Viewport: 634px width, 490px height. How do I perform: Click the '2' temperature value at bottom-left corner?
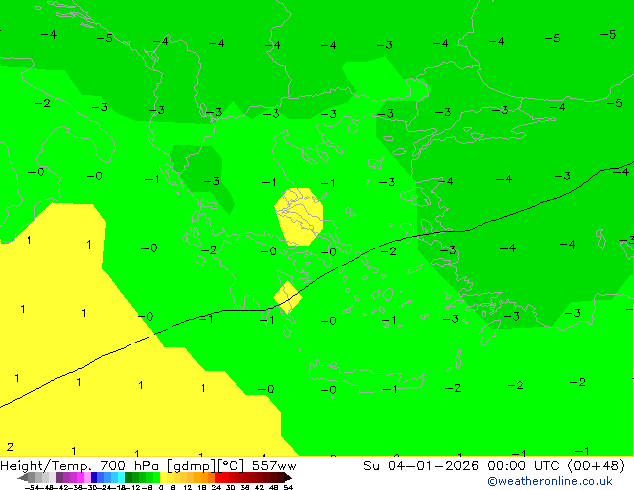click(10, 447)
